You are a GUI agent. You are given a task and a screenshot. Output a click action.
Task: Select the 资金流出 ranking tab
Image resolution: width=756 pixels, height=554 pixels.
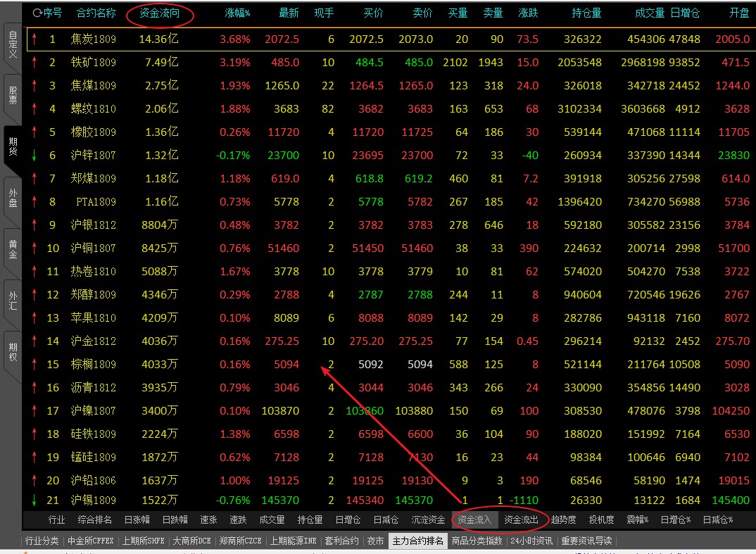click(x=522, y=520)
